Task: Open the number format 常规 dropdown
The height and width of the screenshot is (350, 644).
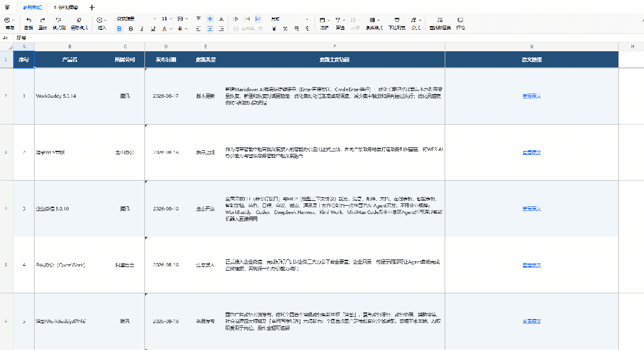Action: (289, 19)
